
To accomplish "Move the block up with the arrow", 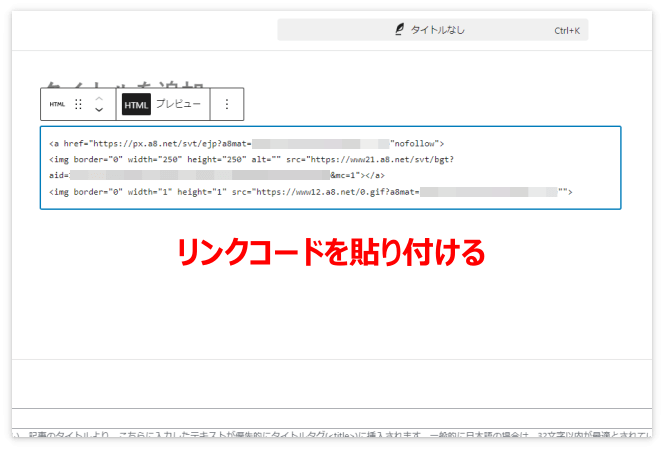I will 99,98.
